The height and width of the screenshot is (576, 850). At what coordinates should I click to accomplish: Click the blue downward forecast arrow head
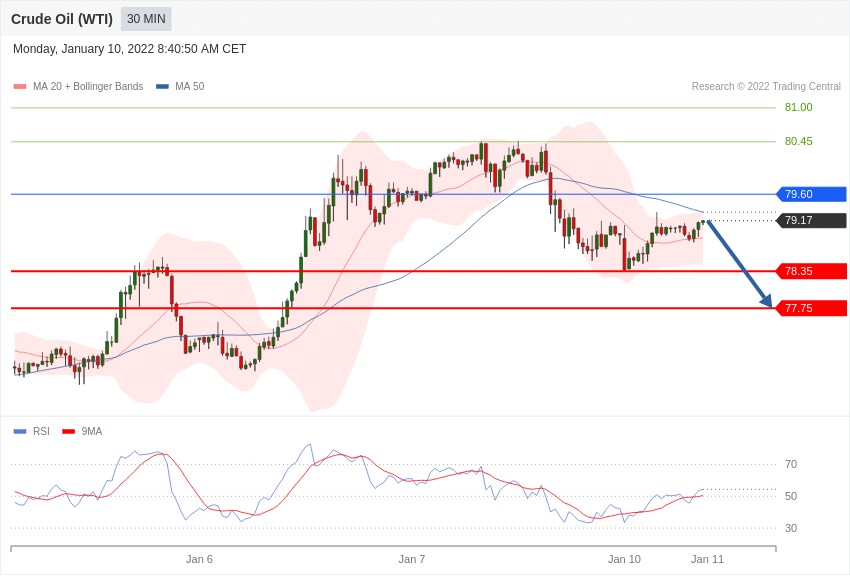tap(767, 300)
